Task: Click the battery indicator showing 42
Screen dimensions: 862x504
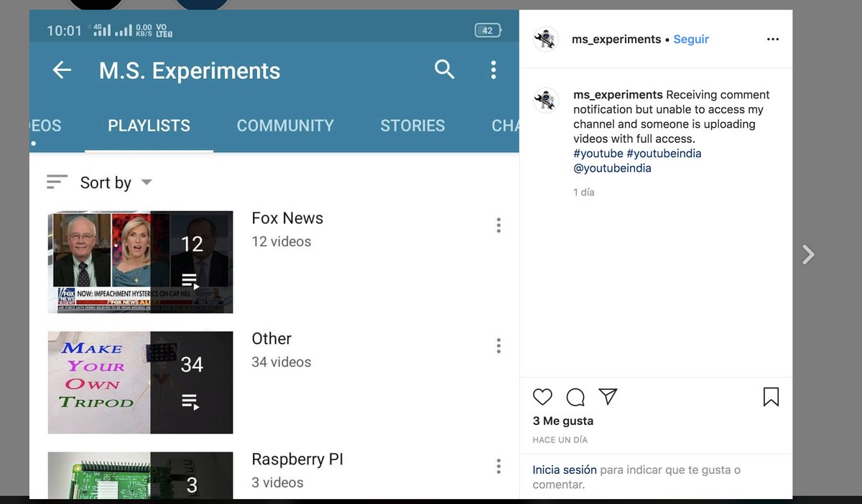Action: point(487,31)
